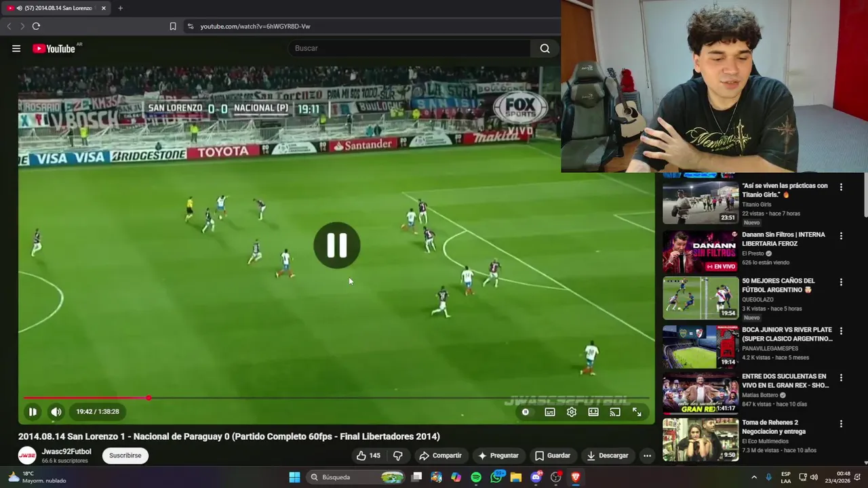Bookmark the page via address bar icon

173,26
